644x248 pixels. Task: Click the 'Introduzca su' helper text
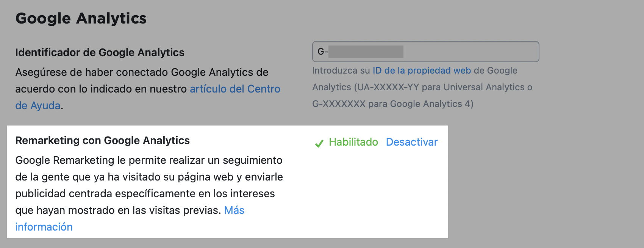[335, 71]
